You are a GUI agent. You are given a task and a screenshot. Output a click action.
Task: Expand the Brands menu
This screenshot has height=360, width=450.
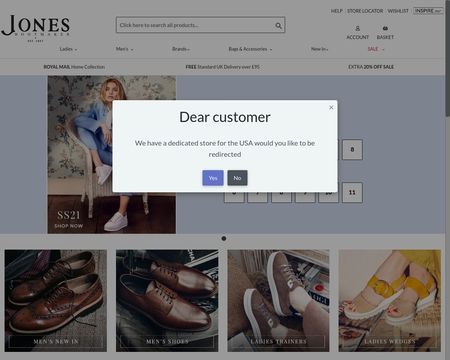(181, 49)
